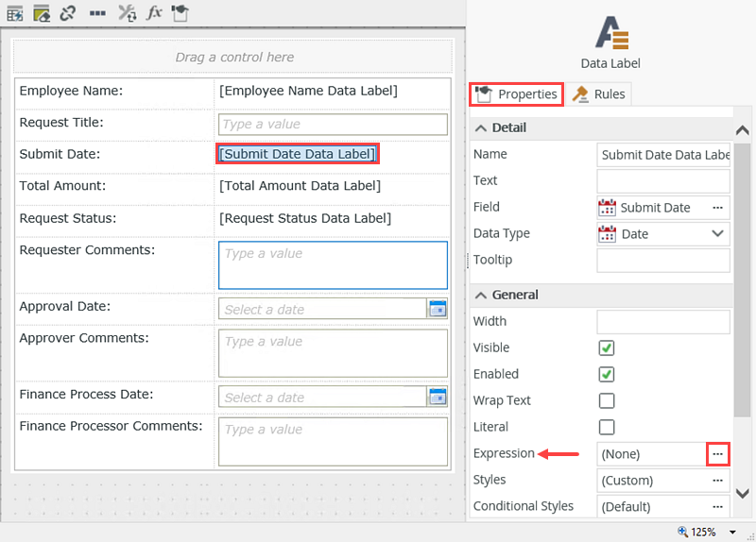Click the clear cell eraser toolbar icon

42,13
